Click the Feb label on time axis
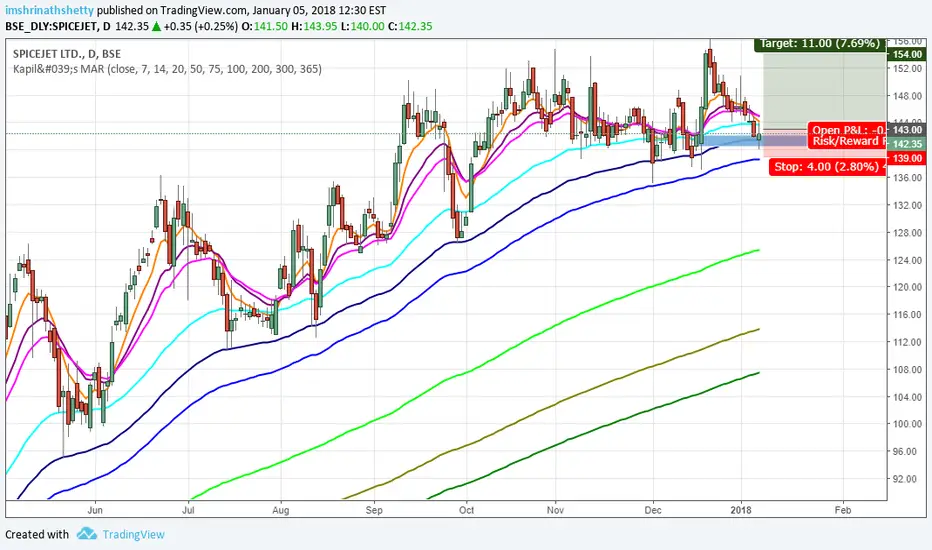Image resolution: width=932 pixels, height=550 pixels. (x=843, y=510)
